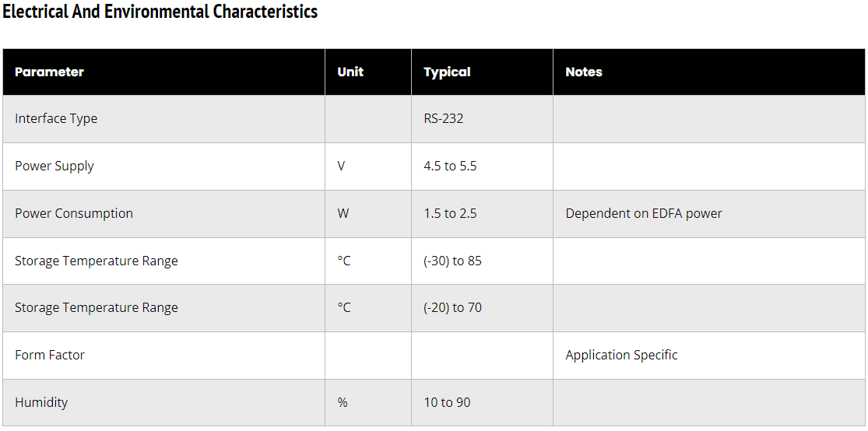Select the (-20) to 70 temperature value
The height and width of the screenshot is (431, 868).
[x=452, y=307]
